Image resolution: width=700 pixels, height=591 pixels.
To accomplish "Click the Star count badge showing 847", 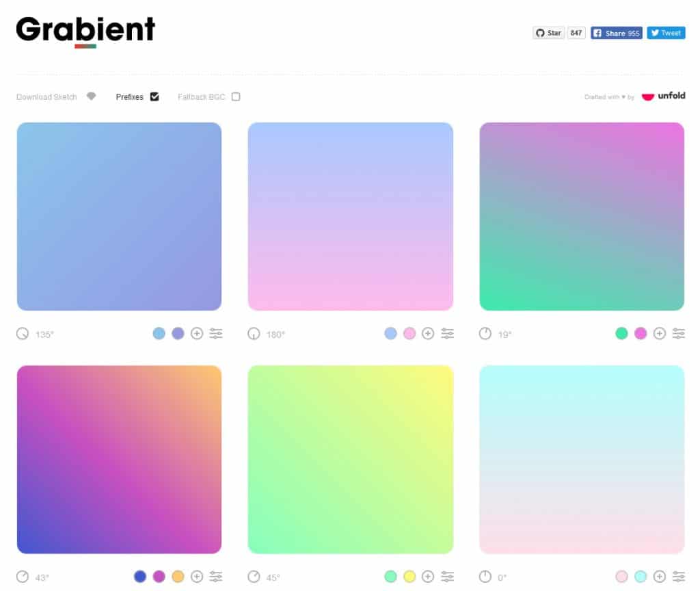I will coord(576,32).
